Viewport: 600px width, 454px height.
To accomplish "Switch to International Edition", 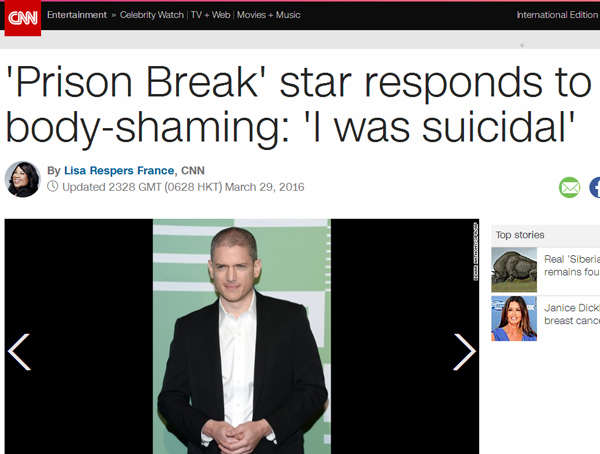I will (x=558, y=15).
